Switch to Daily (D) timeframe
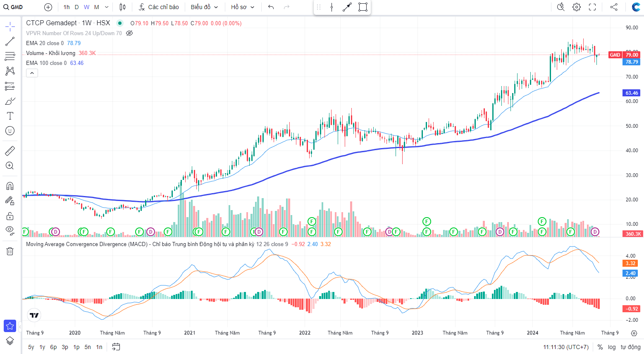The width and height of the screenshot is (644, 354). (76, 7)
